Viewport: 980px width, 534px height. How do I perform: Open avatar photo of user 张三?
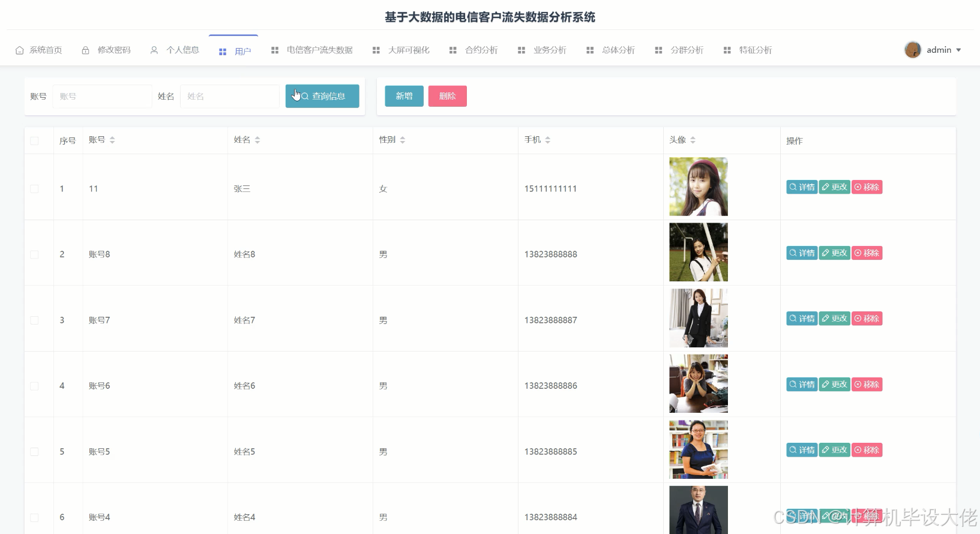tap(699, 187)
